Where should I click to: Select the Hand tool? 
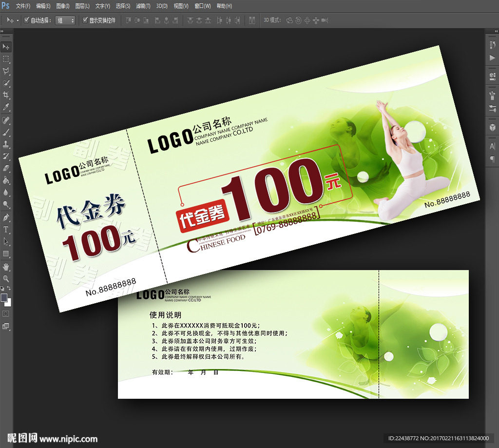[6, 266]
